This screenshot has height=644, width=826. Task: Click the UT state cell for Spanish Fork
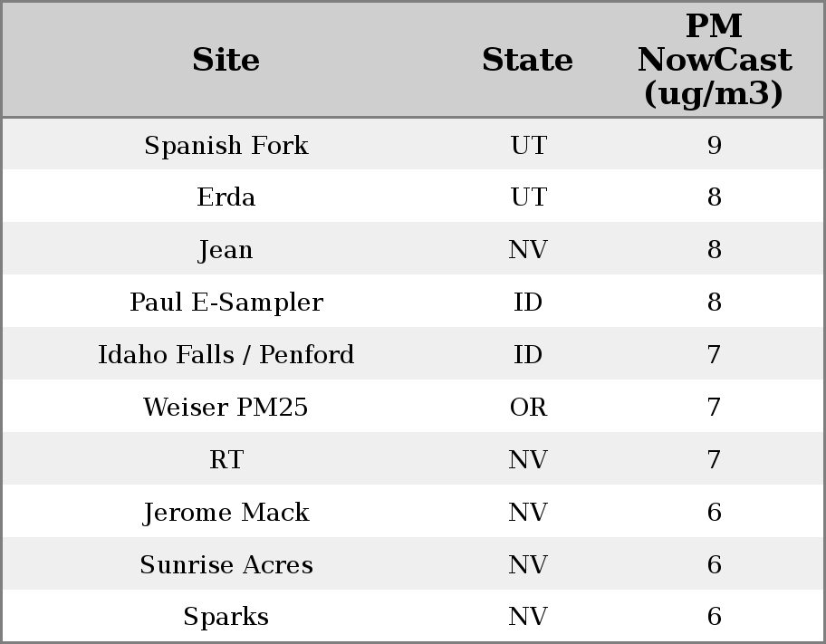click(x=528, y=145)
